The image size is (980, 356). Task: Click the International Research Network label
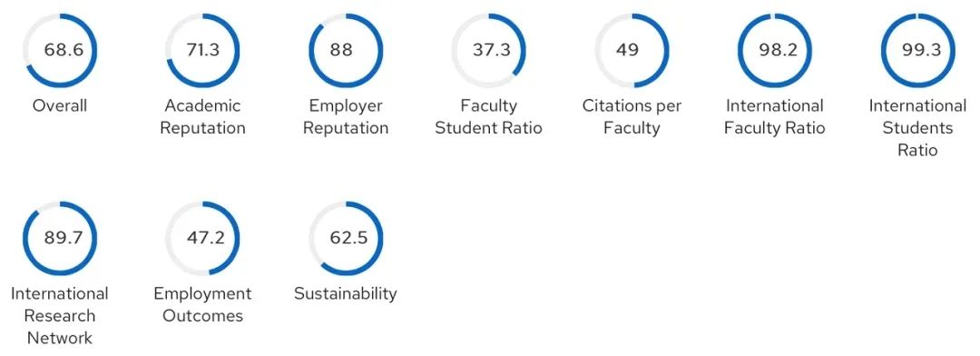coord(60,315)
